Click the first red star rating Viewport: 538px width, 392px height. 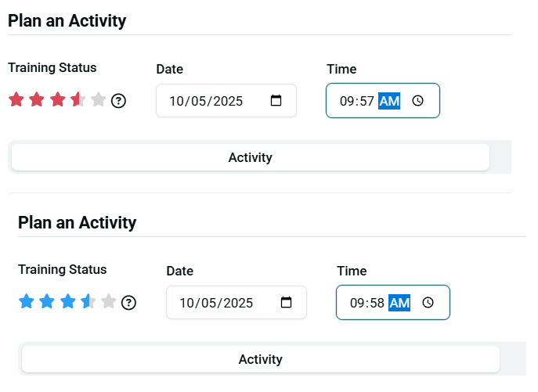(16, 100)
